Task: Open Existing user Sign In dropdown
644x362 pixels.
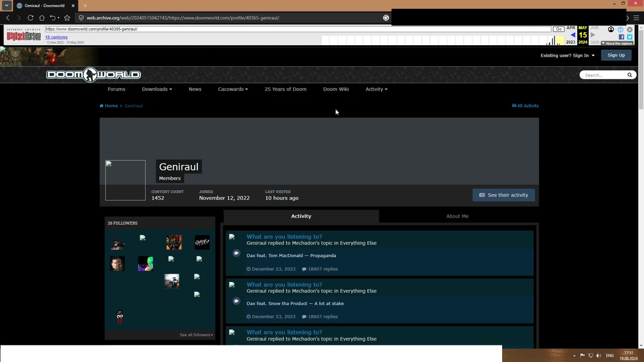Action: (568, 55)
